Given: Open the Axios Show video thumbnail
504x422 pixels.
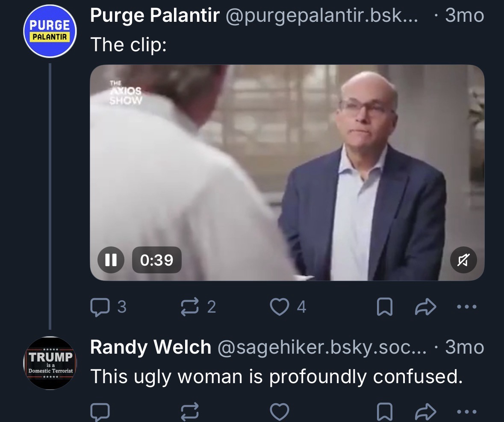Looking at the screenshot, I should coord(287,171).
